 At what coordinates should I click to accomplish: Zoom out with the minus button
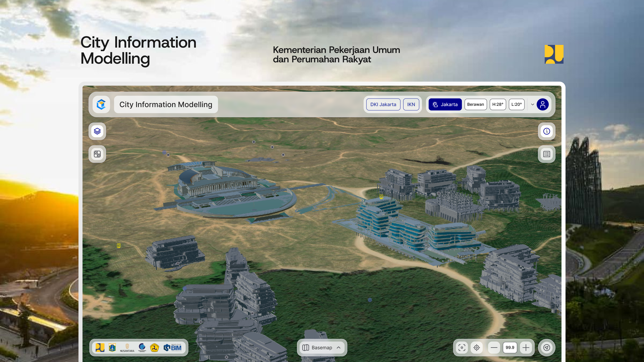click(494, 348)
